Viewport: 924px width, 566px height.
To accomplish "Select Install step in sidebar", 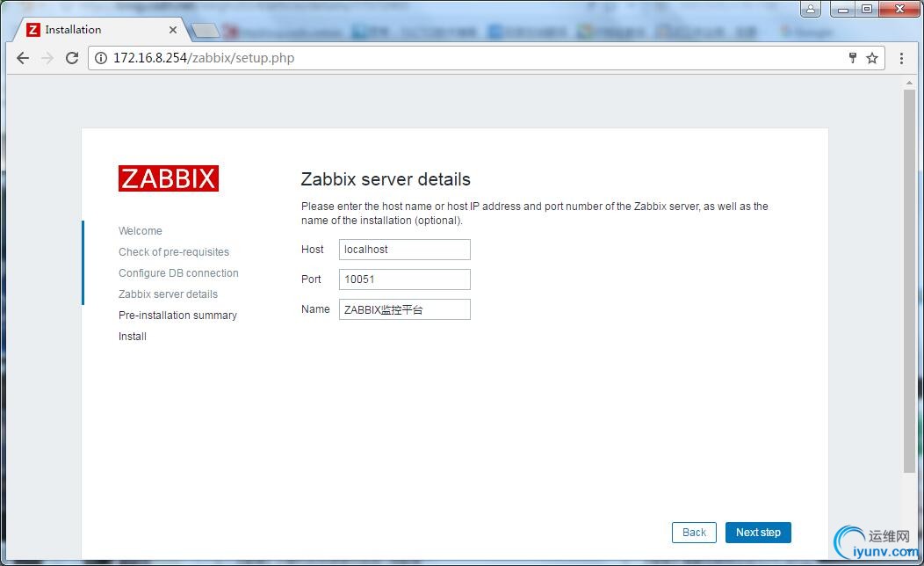I will click(133, 337).
